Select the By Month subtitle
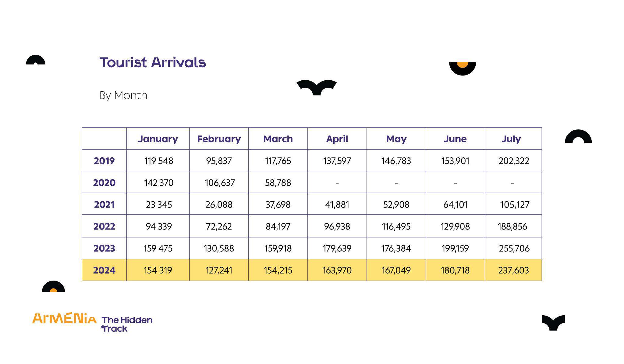The width and height of the screenshot is (624, 364). click(x=123, y=95)
